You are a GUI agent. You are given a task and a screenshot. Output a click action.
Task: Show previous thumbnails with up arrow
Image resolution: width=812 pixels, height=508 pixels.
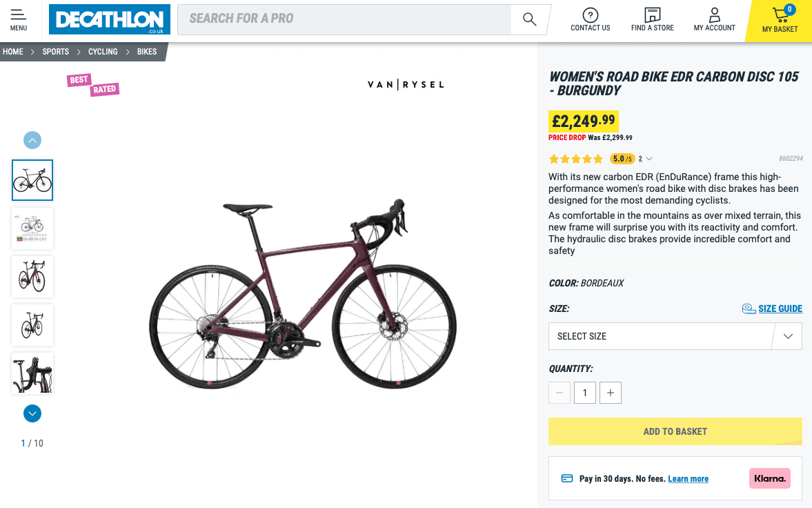point(32,140)
